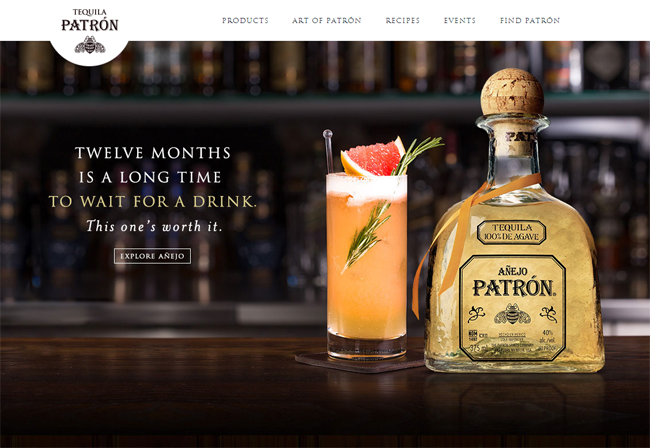The image size is (650, 448).
Task: Click the gold 'To wait for a drink' line
Action: point(153,202)
